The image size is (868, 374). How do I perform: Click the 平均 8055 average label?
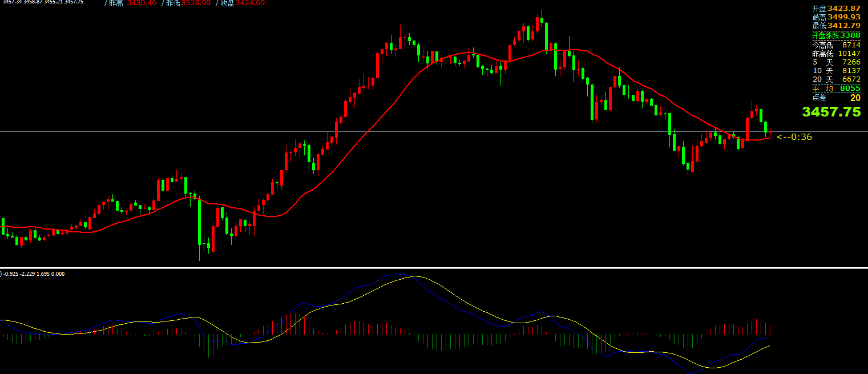pyautogui.click(x=835, y=89)
